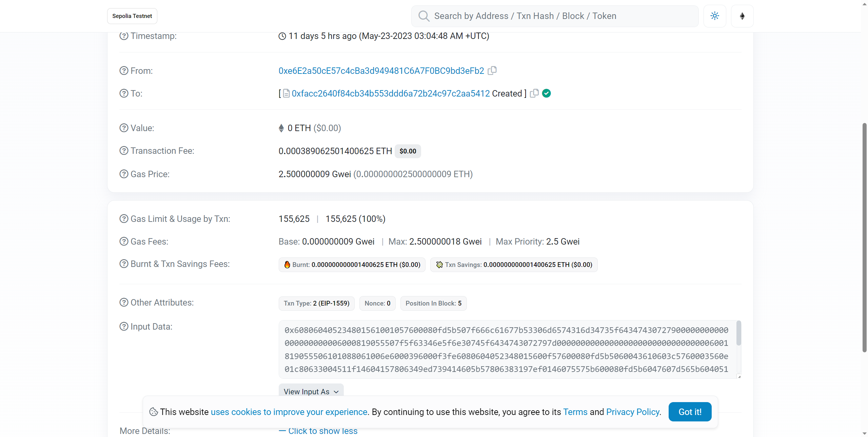Copy the created contract address icon
This screenshot has width=868, height=437.
(x=534, y=93)
